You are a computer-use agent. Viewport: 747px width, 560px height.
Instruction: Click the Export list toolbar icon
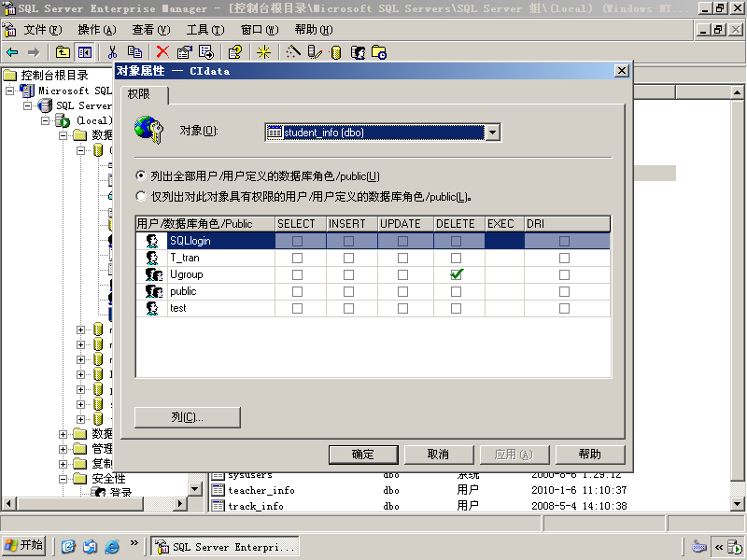[206, 52]
